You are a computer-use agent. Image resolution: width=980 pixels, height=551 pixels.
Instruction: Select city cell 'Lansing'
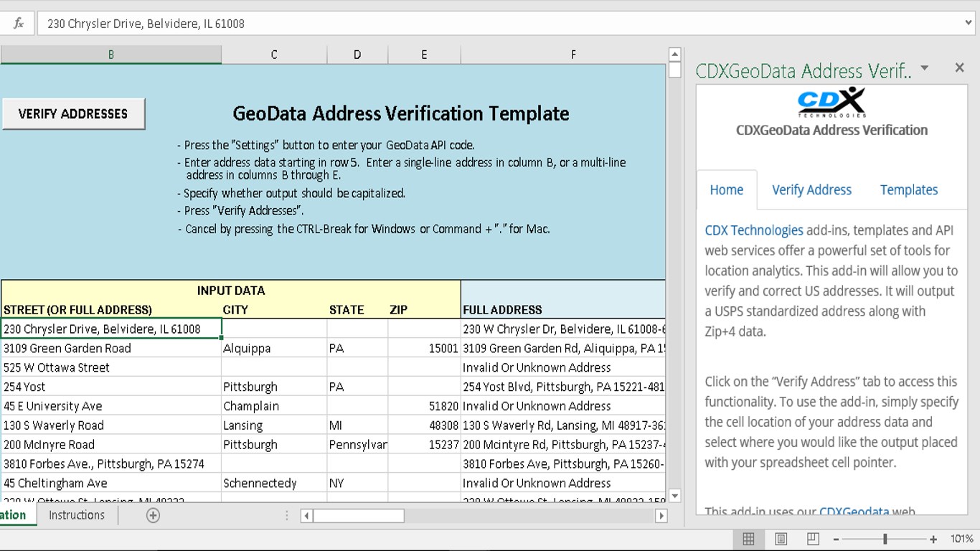274,425
